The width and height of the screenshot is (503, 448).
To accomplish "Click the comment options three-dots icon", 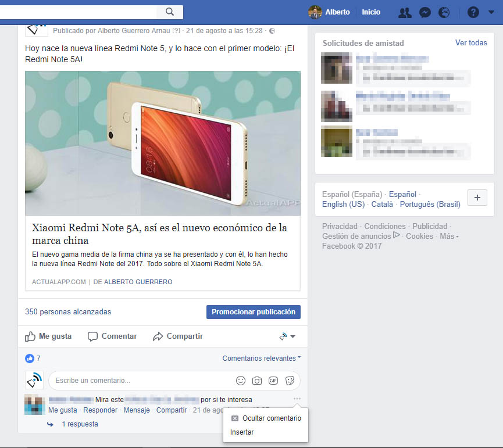I will click(x=297, y=399).
